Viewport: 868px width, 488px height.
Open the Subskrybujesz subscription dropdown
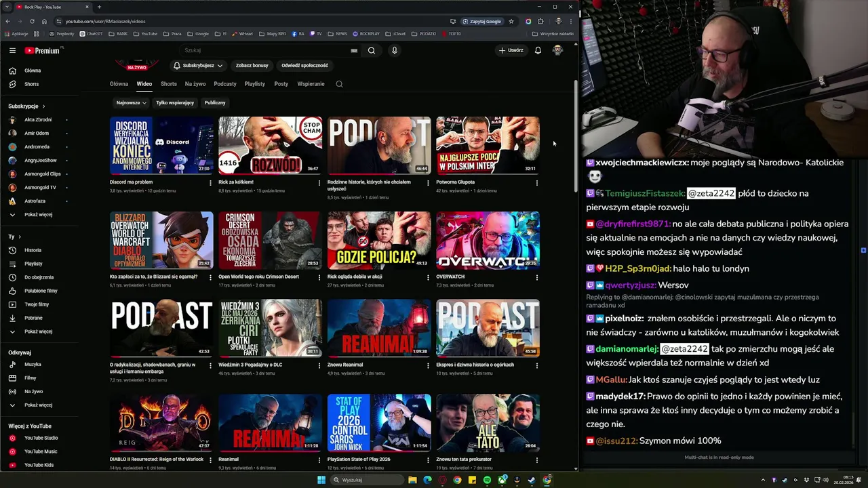tap(198, 66)
